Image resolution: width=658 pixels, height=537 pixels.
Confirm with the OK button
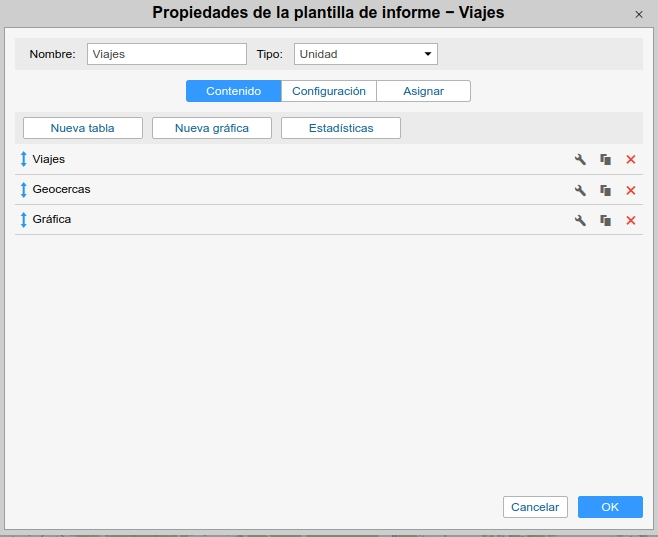610,507
